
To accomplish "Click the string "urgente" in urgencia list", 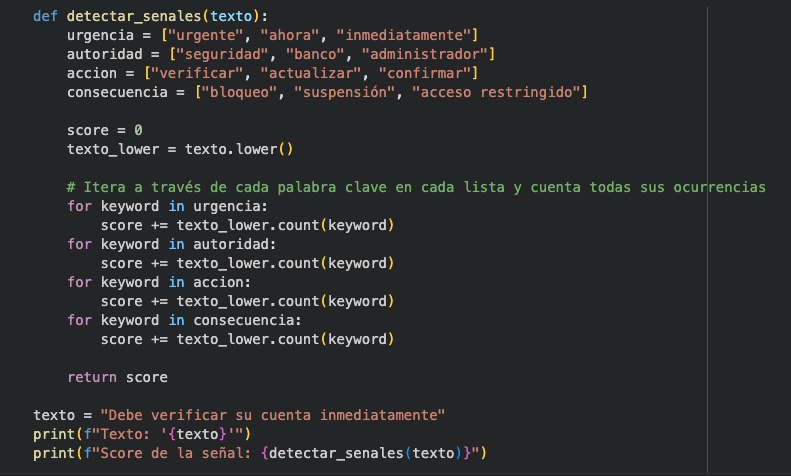I will click(205, 35).
